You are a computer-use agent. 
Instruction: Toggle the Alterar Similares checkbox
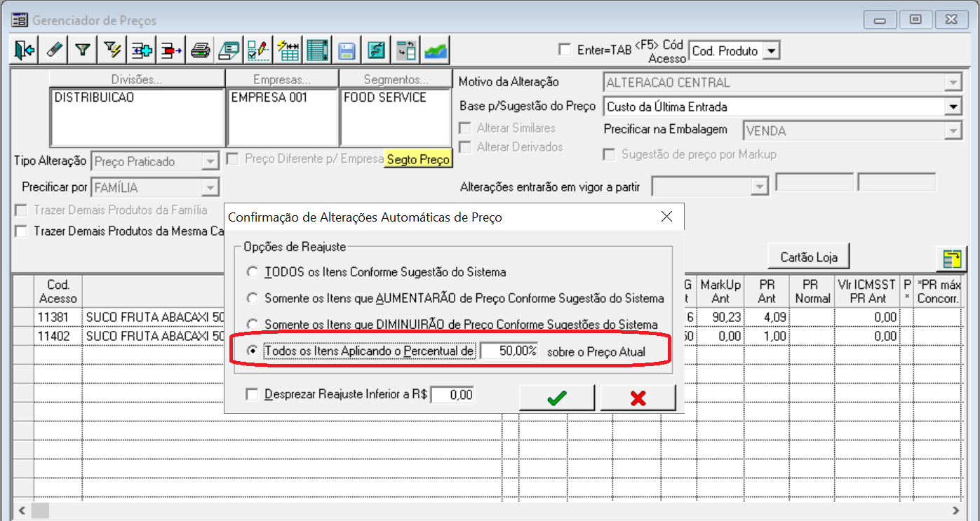464,128
